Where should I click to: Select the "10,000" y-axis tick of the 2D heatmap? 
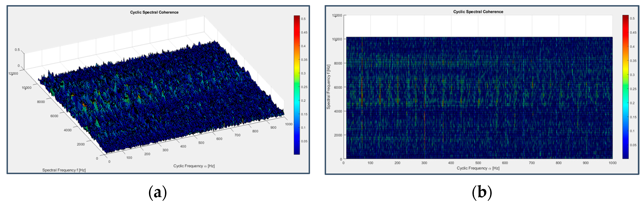click(337, 39)
